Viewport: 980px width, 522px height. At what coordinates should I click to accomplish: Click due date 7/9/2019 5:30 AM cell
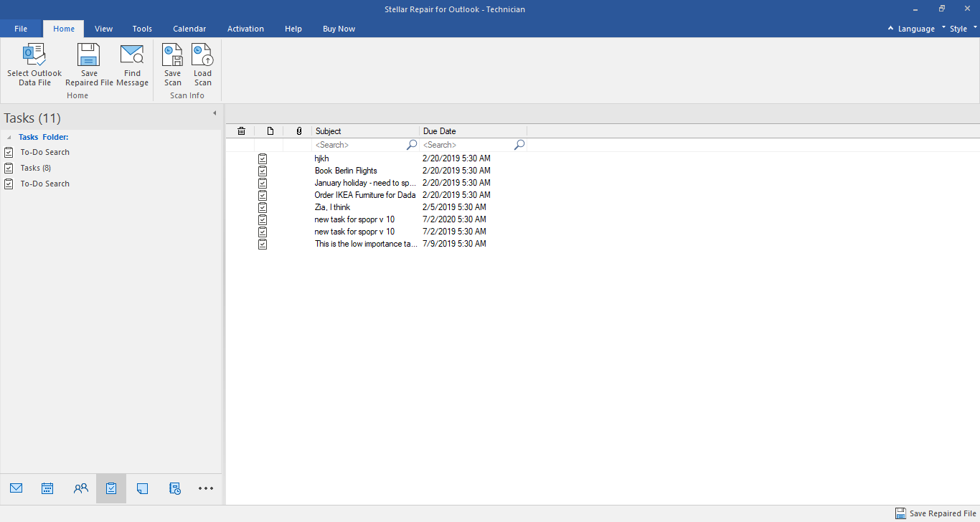[454, 244]
